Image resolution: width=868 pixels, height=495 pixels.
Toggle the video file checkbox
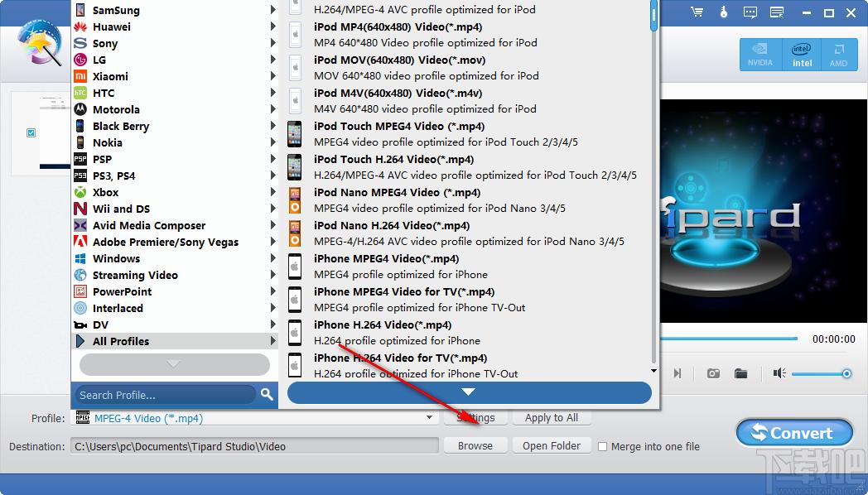pos(31,132)
